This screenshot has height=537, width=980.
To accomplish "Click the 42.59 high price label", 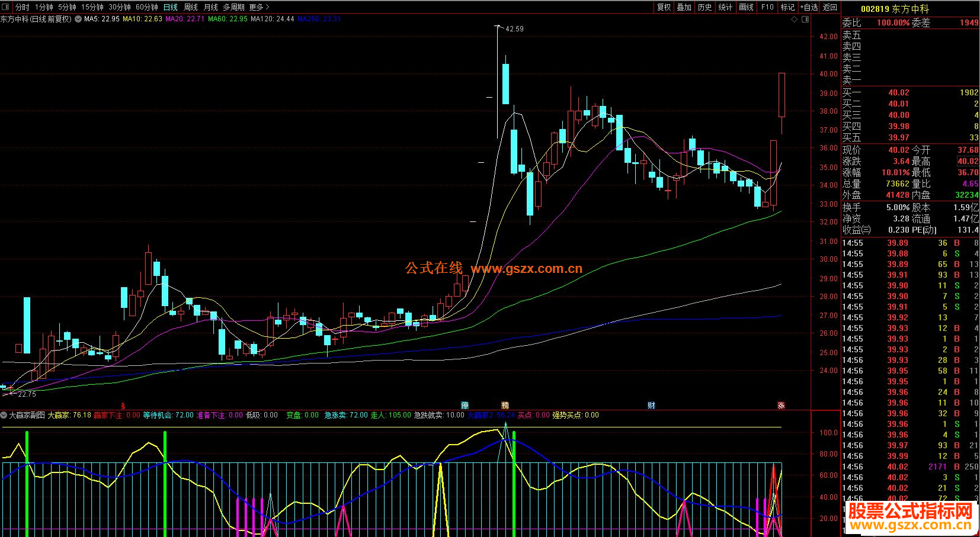I will (514, 28).
